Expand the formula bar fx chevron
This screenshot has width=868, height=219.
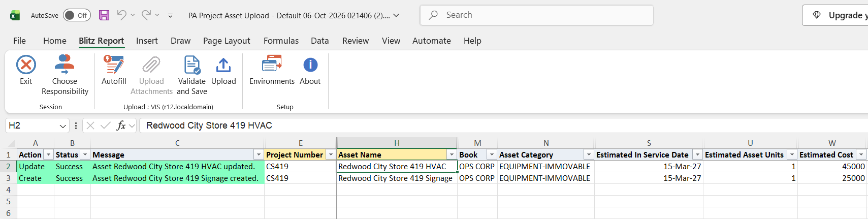pos(132,126)
